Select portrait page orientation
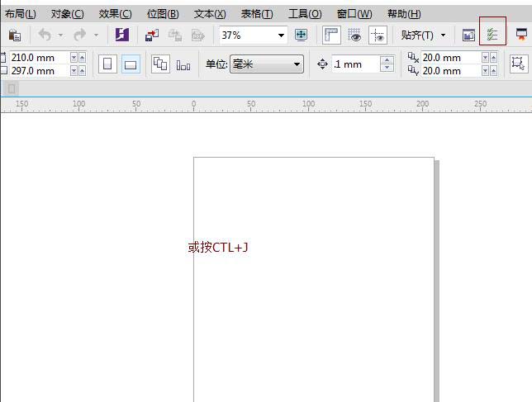Viewport: 532px width, 402px height. 107,64
